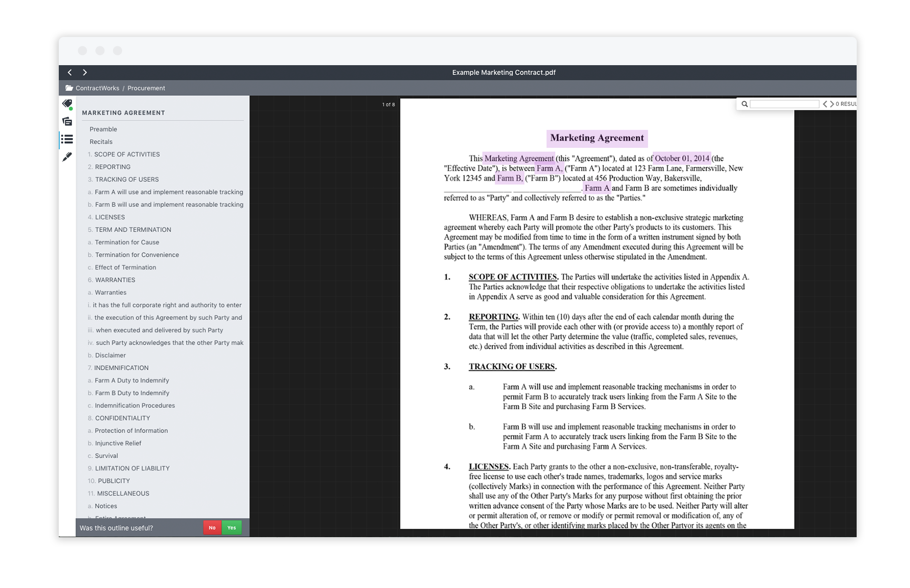The image size is (910, 588).
Task: Click into the document search field
Action: (x=784, y=104)
